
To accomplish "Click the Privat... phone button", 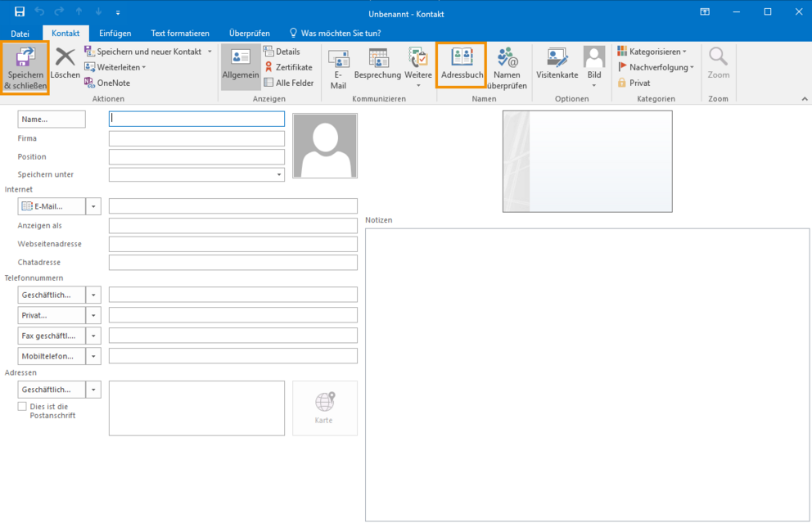I will (x=52, y=315).
